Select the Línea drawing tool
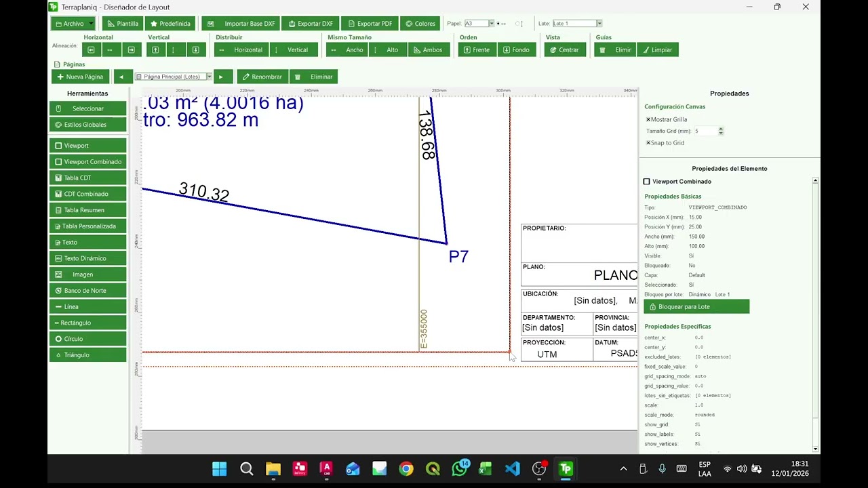The height and width of the screenshot is (488, 868). pyautogui.click(x=87, y=306)
